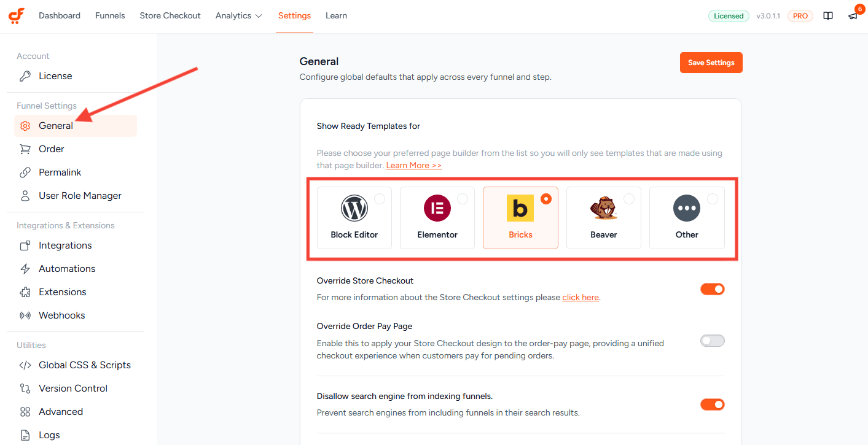Click the Bricks builder logo
Screen dimensions: 868x445
(520, 208)
